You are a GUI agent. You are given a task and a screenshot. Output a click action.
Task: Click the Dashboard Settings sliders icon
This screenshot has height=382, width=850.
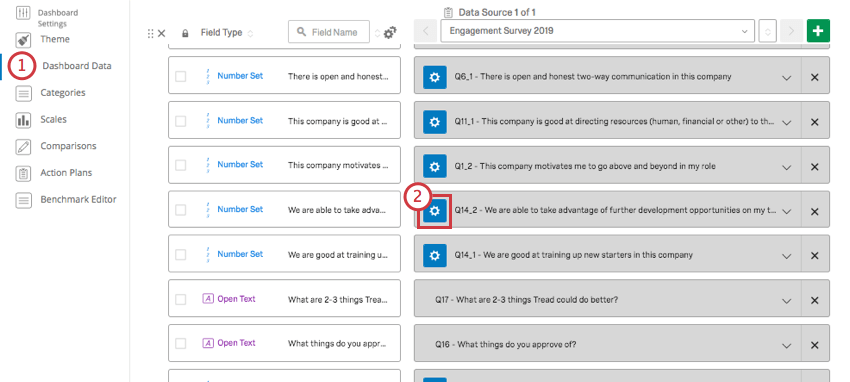23,12
